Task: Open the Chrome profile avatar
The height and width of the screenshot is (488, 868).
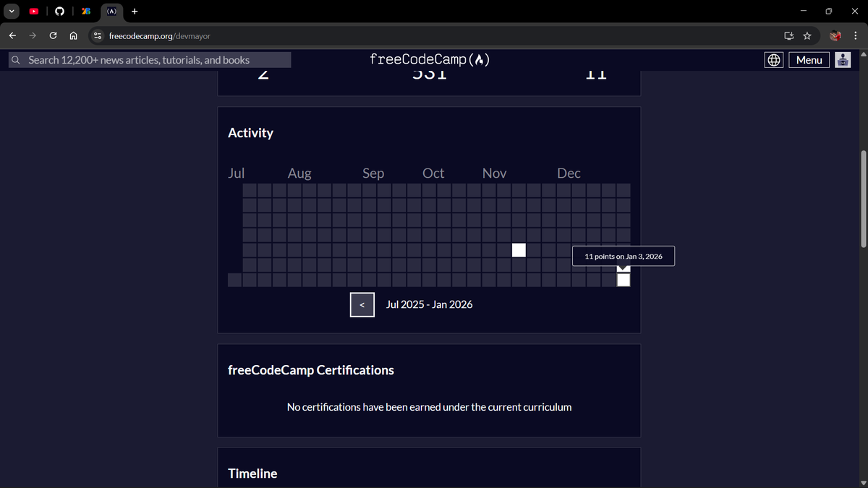Action: click(836, 35)
